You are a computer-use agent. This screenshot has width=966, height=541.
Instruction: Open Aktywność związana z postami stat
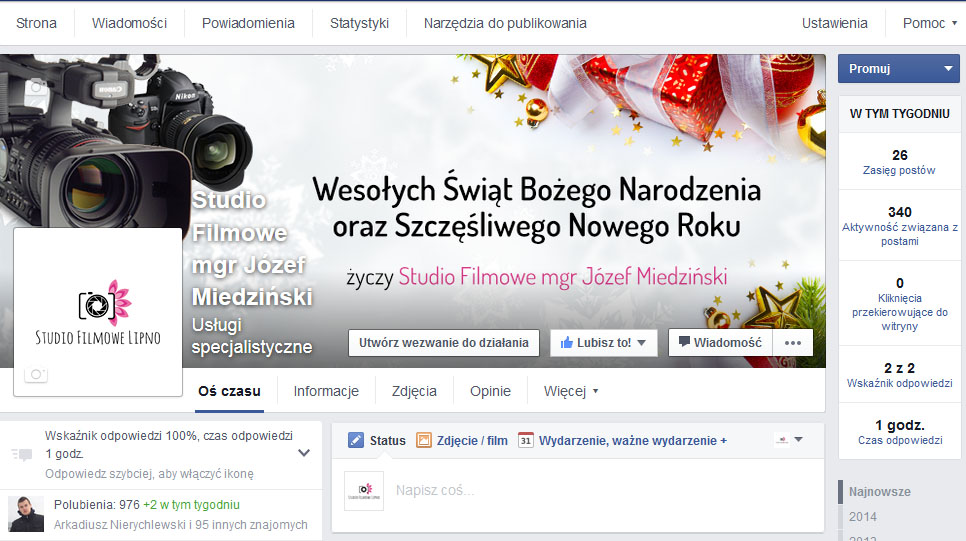pyautogui.click(x=899, y=226)
